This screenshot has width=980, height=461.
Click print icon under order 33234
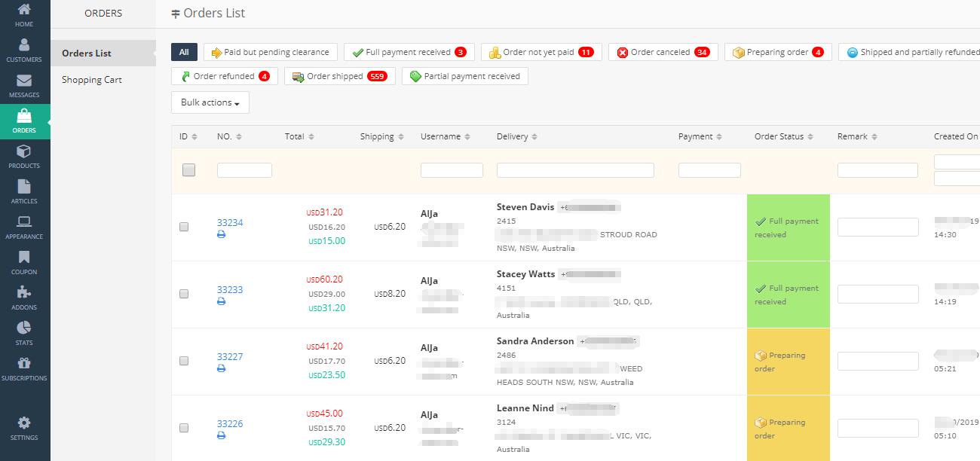click(221, 234)
